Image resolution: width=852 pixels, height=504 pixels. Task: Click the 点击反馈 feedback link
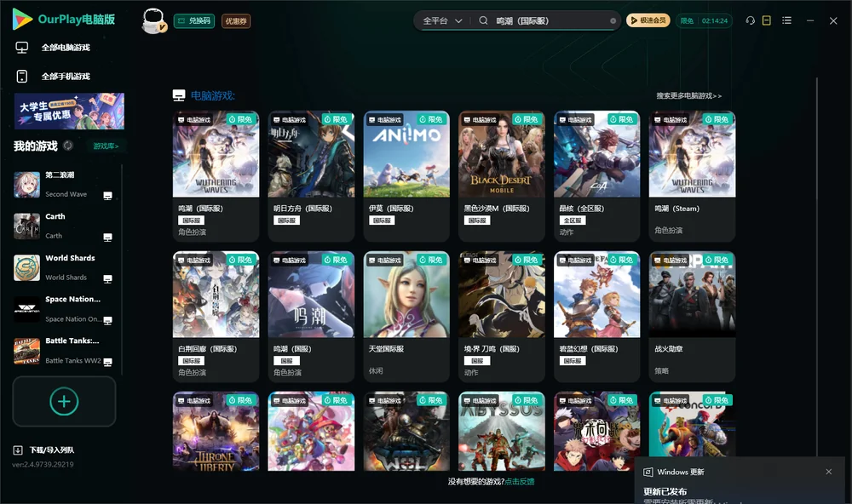click(x=520, y=481)
